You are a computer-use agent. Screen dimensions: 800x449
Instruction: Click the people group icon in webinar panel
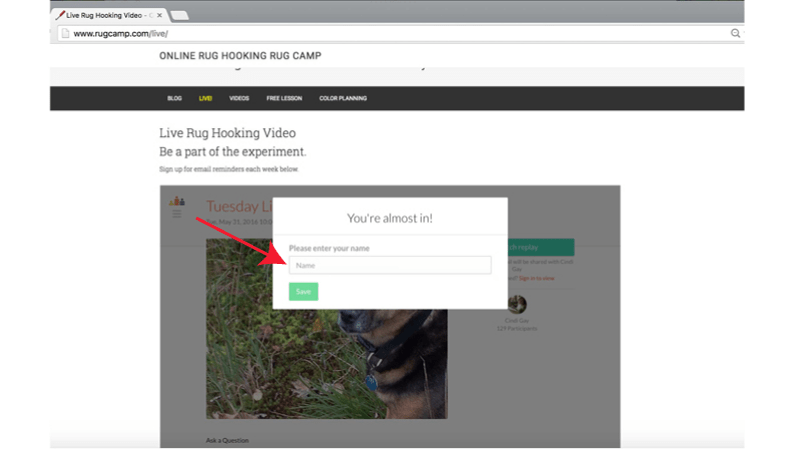click(x=177, y=201)
